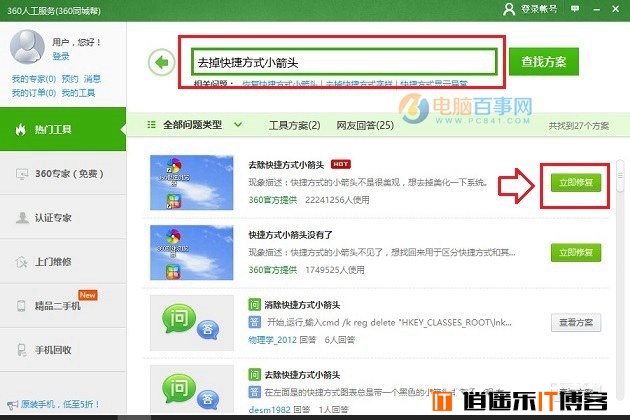630x420 pixels.
Task: Click the HOT badge on first result
Action: (x=341, y=164)
